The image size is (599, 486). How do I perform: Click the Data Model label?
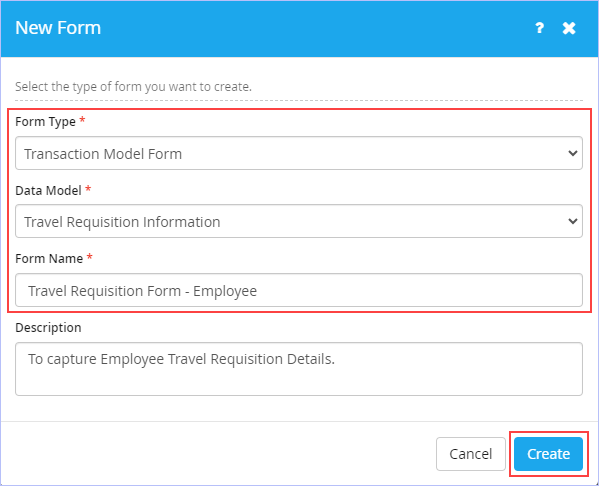click(x=49, y=190)
